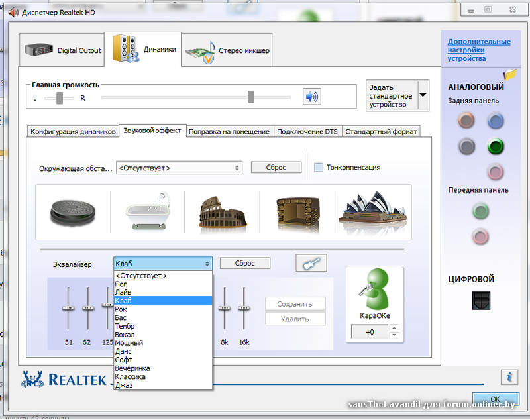The width and height of the screenshot is (530, 420).
Task: Choose Данс equalizer preset
Action: tap(163, 351)
